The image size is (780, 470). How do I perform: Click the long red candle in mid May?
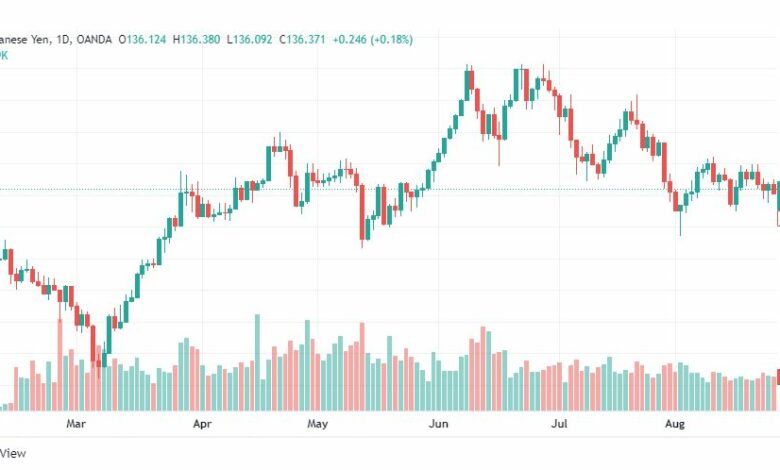(x=362, y=214)
